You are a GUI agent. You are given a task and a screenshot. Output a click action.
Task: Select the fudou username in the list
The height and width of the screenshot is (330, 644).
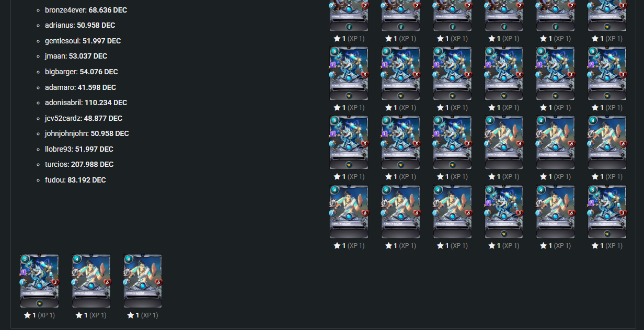(55, 180)
